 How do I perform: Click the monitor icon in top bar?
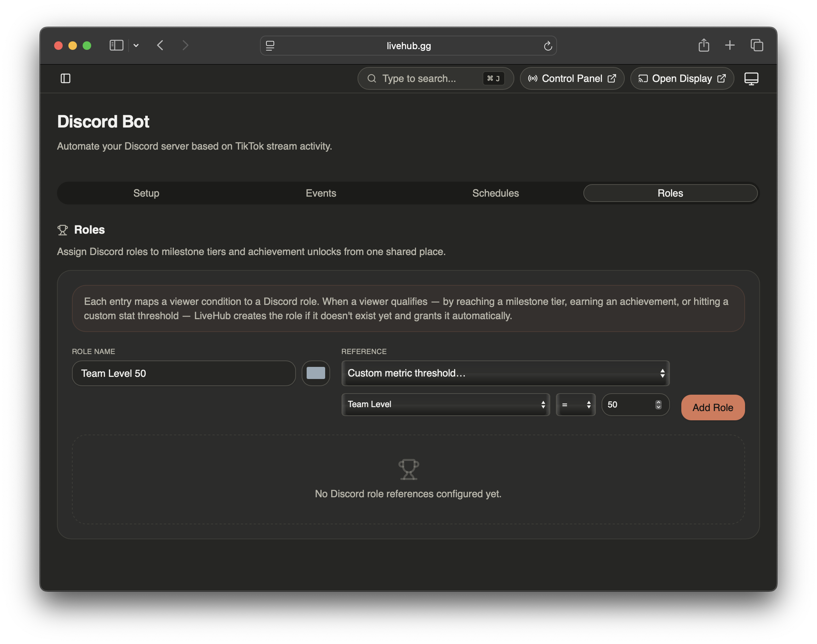click(751, 79)
